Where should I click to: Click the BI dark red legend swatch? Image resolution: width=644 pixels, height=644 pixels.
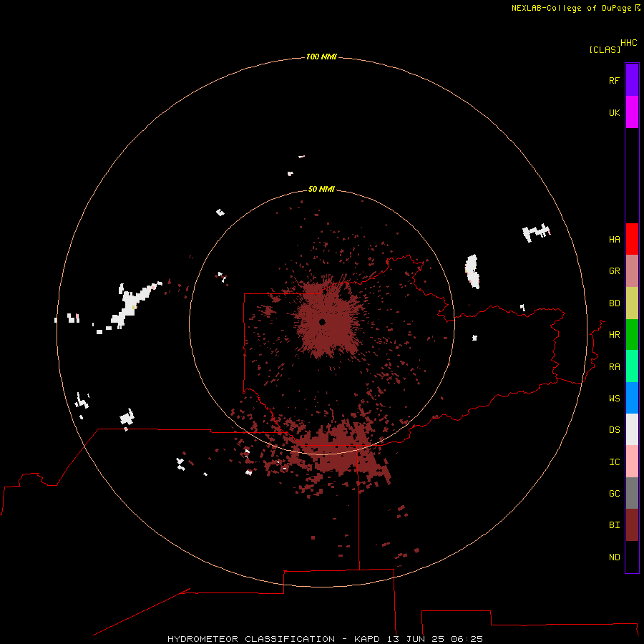pyautogui.click(x=632, y=525)
